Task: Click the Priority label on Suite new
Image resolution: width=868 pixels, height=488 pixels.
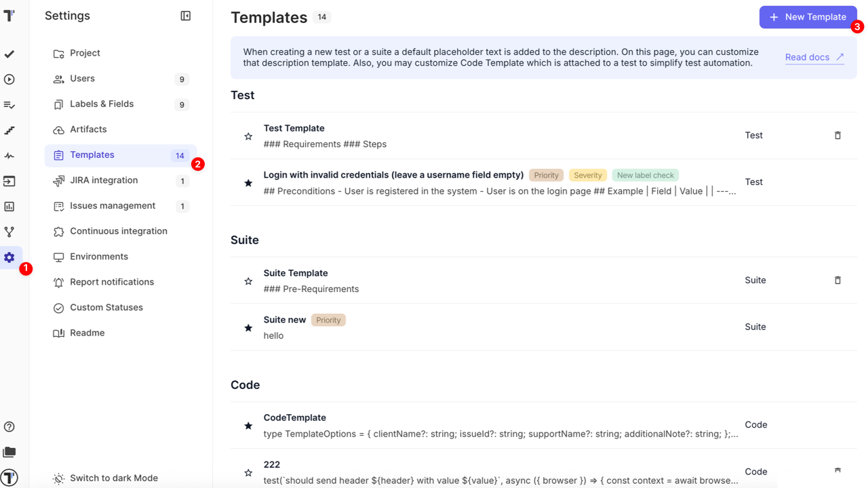Action: (x=328, y=320)
